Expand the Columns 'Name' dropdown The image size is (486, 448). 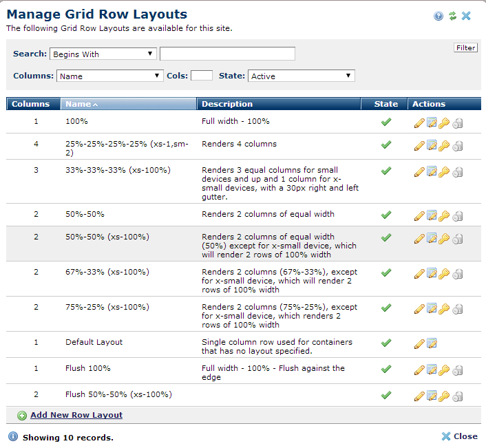point(109,76)
